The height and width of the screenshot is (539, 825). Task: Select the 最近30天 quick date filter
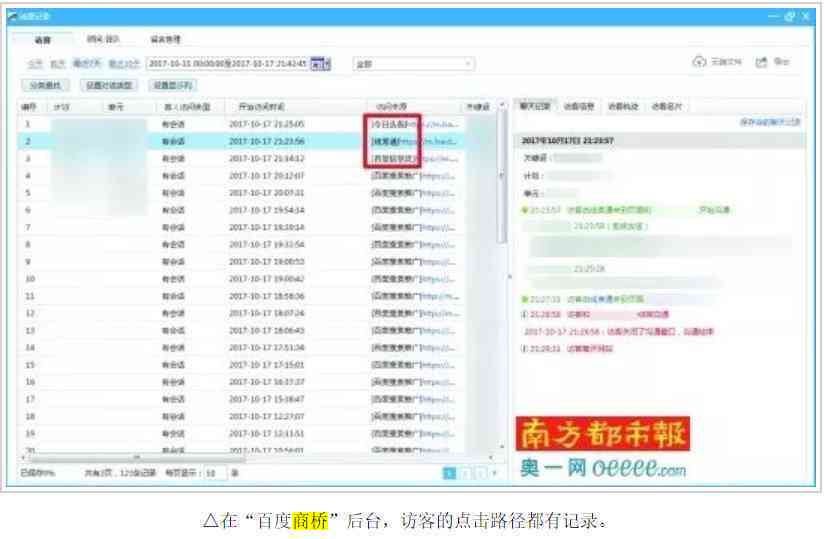124,64
